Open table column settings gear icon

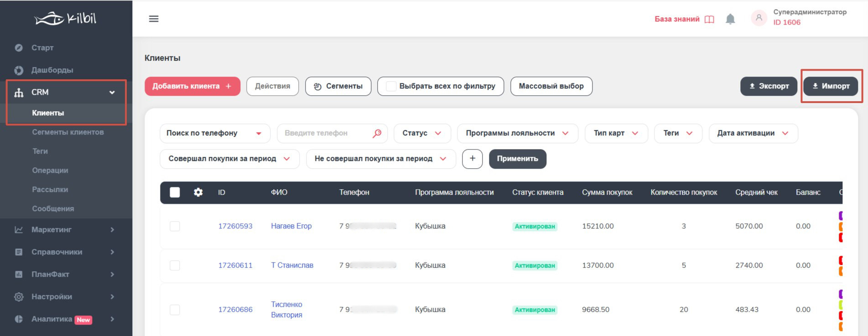198,192
